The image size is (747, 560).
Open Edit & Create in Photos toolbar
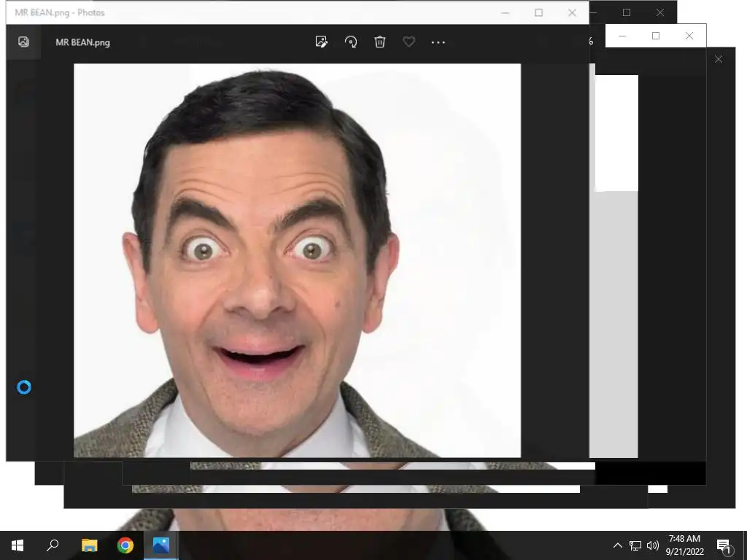322,42
